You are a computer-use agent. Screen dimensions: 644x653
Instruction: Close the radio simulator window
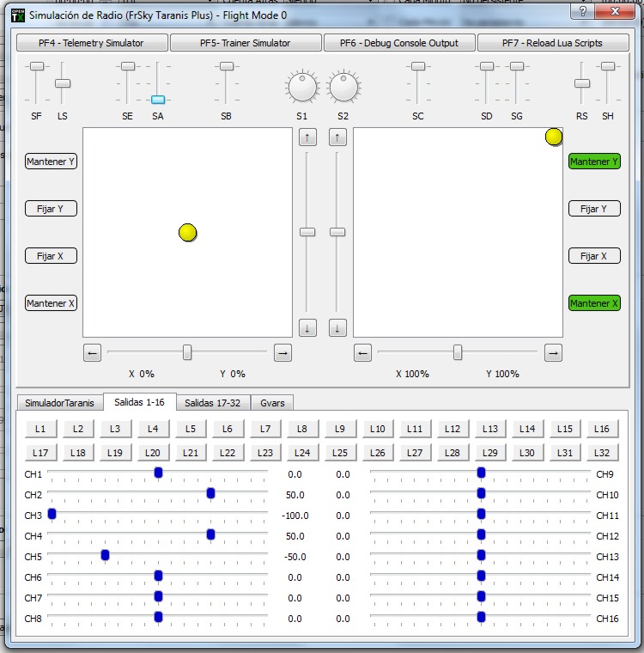pyautogui.click(x=615, y=11)
